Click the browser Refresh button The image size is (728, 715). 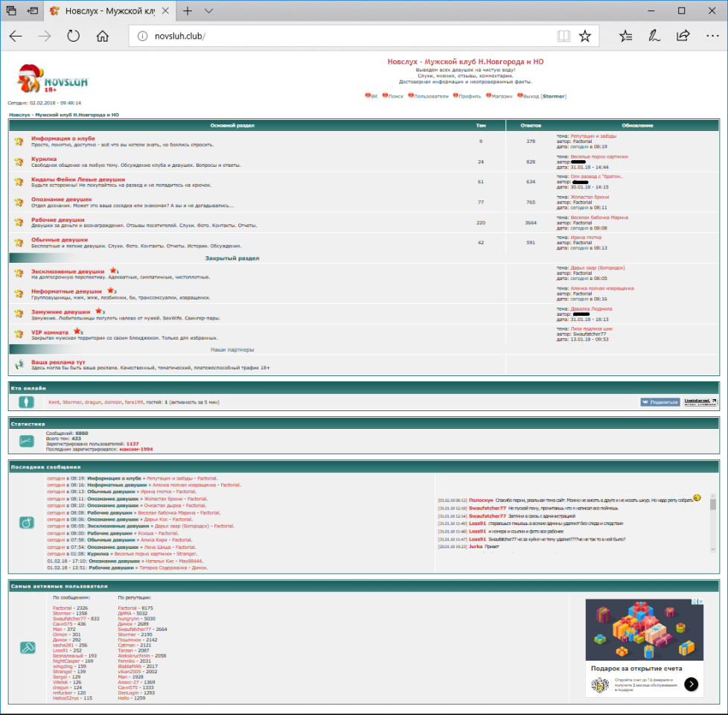point(73,36)
